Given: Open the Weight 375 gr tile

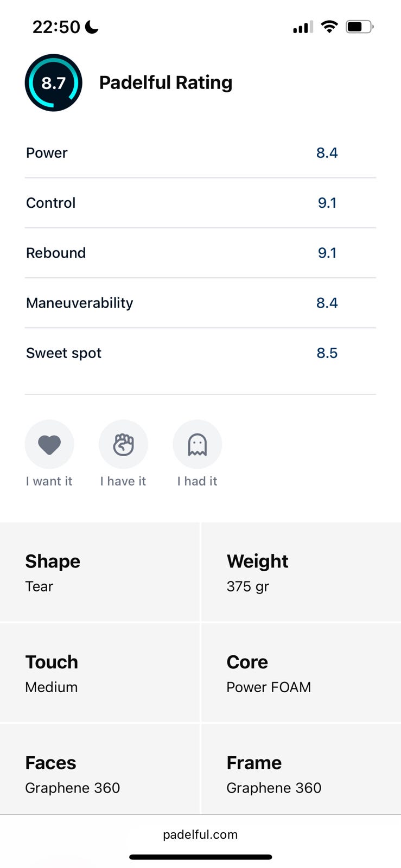Looking at the screenshot, I should (x=301, y=572).
